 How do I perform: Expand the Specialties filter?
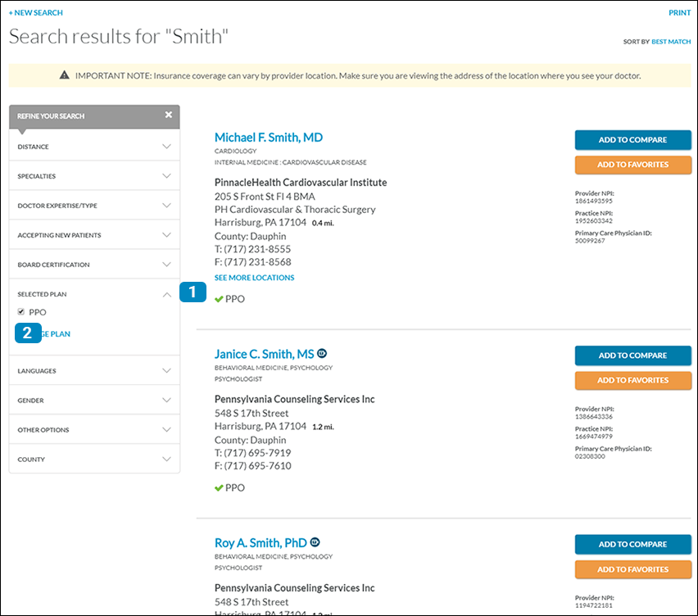click(x=94, y=176)
